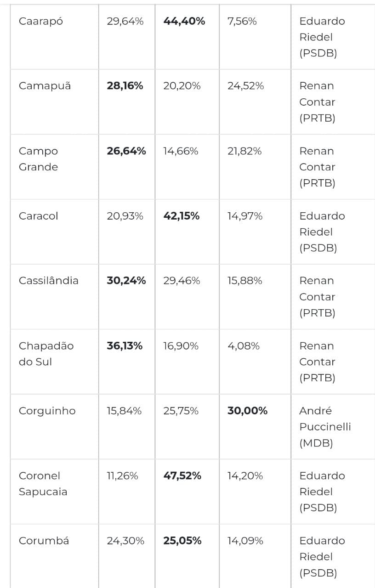Click André Puccinelli (MDB) winner cell
Image resolution: width=375 pixels, height=588 pixels.
click(325, 427)
